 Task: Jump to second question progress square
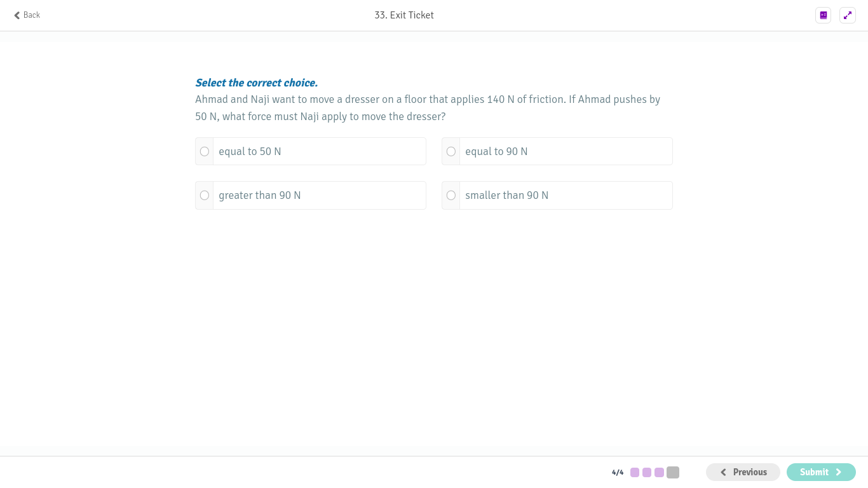pos(647,472)
